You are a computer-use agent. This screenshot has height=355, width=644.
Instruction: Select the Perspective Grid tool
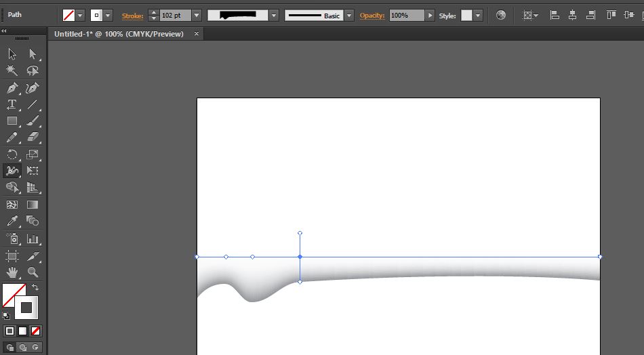[33, 188]
